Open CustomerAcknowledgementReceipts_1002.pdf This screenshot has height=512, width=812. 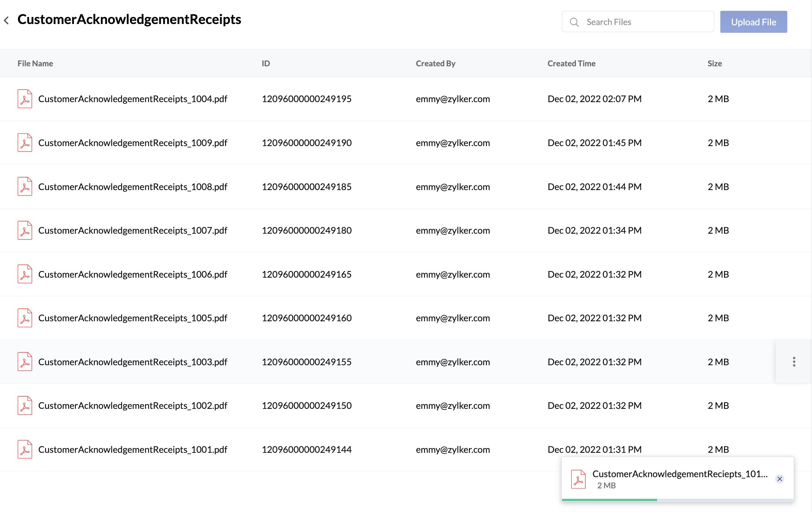[x=133, y=405]
